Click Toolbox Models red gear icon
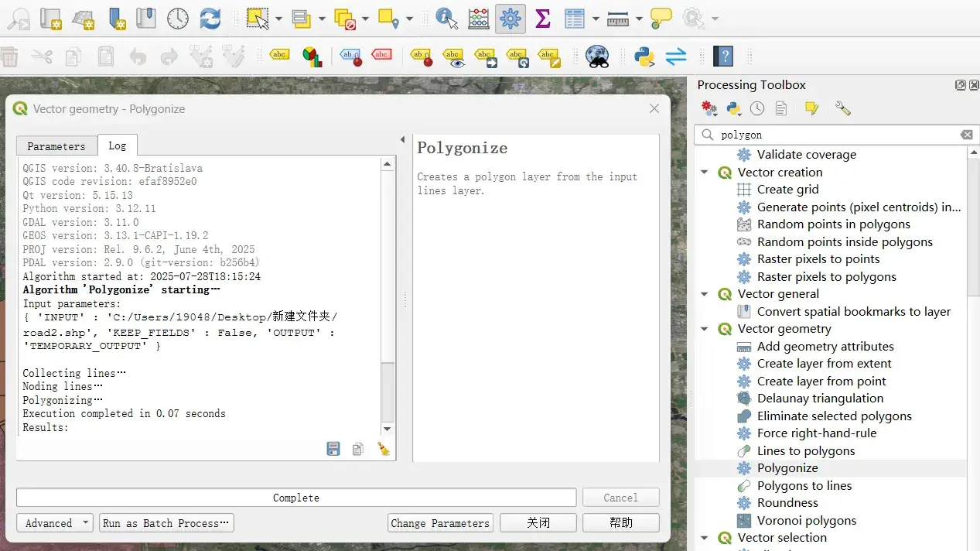This screenshot has width=980, height=551. point(709,109)
